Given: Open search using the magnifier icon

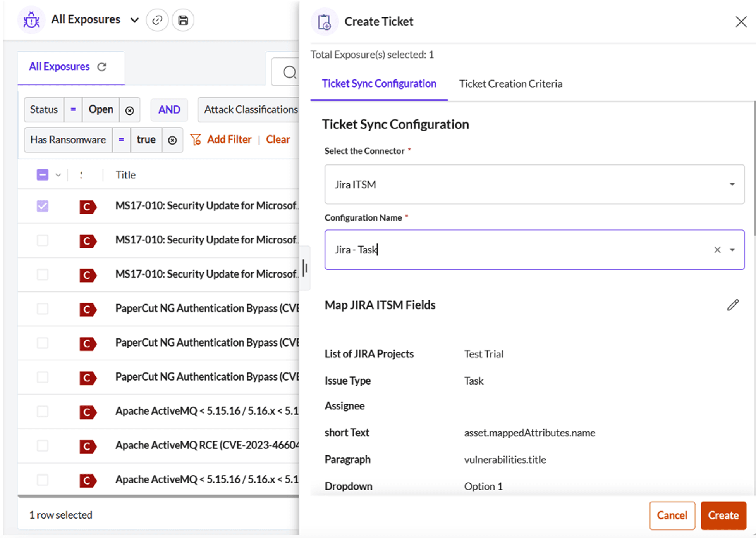Looking at the screenshot, I should point(290,72).
